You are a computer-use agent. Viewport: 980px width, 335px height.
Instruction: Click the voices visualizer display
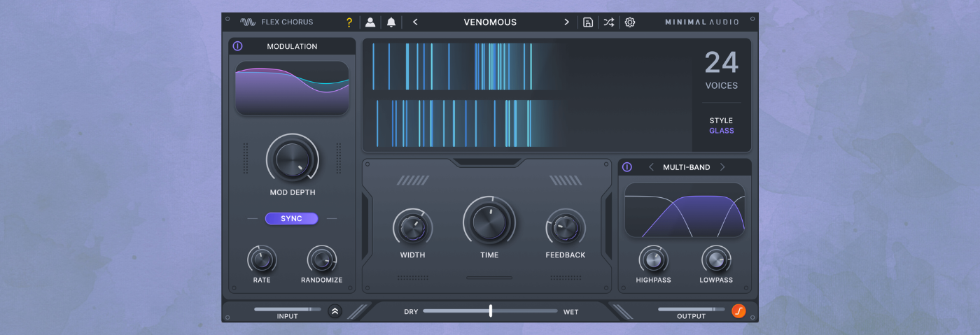click(528, 95)
